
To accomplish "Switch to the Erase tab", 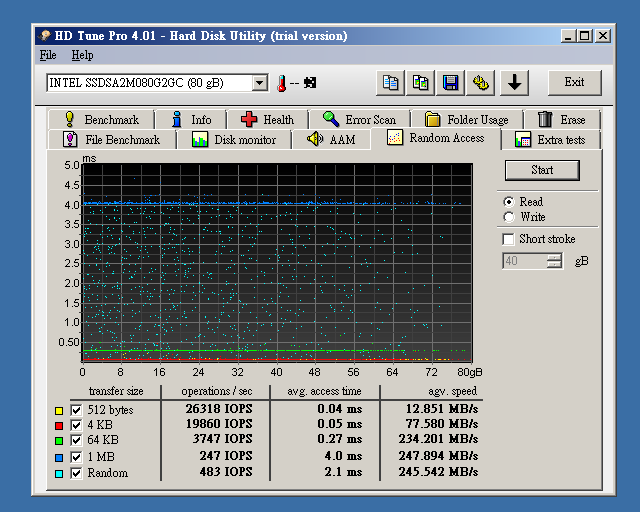I will pos(562,119).
